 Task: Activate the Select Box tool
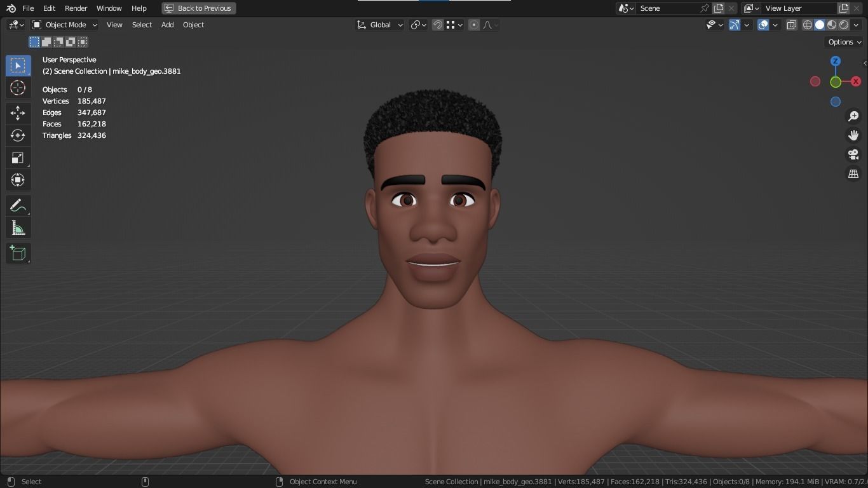[x=18, y=65]
